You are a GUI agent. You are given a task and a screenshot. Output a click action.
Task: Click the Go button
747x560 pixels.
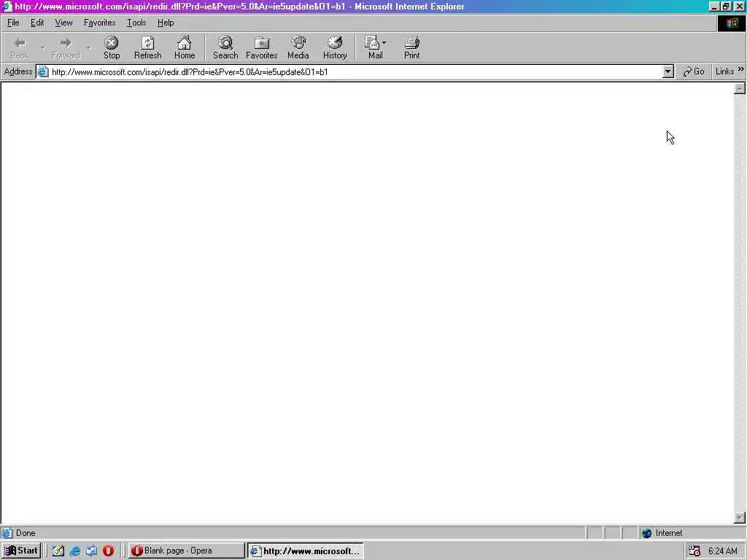coord(694,71)
